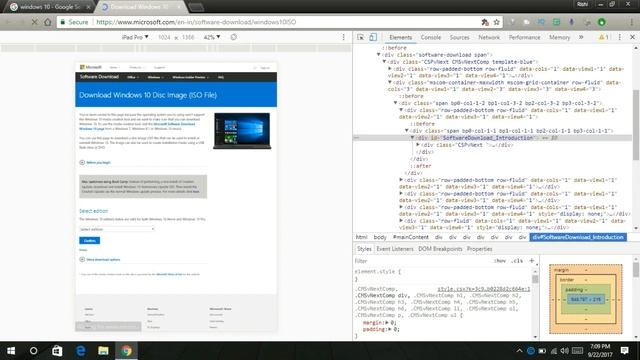Open the DOM Breakpoints pane tab

(440, 249)
